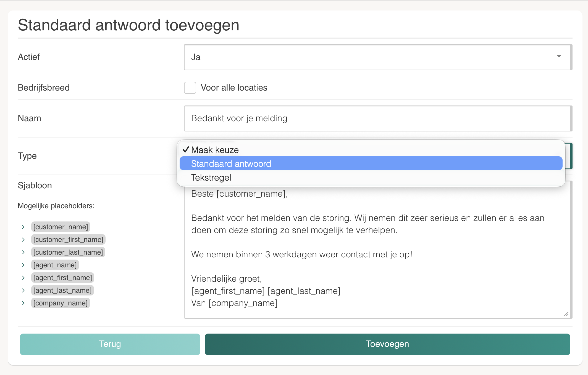Insert the [company_name] placeholder tag
Screen dimensions: 588x375
click(61, 303)
